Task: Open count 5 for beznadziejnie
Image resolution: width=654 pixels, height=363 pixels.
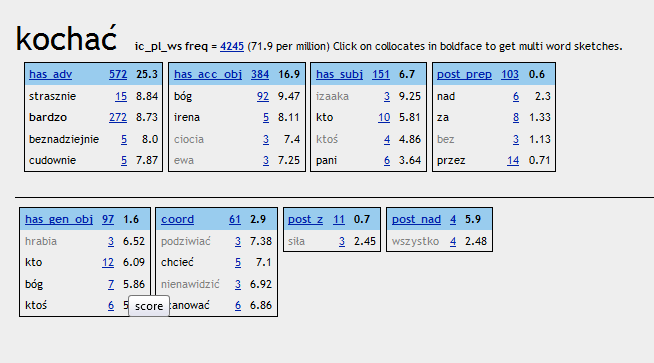Action: coord(124,139)
